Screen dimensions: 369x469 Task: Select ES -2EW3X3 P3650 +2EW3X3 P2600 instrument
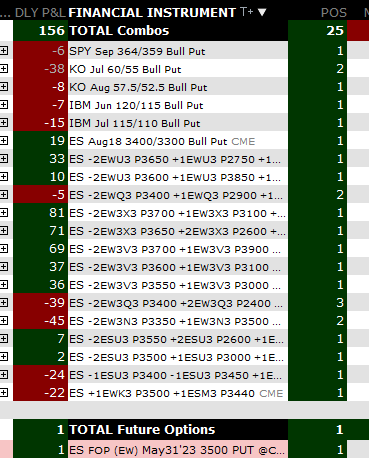[x=177, y=231]
